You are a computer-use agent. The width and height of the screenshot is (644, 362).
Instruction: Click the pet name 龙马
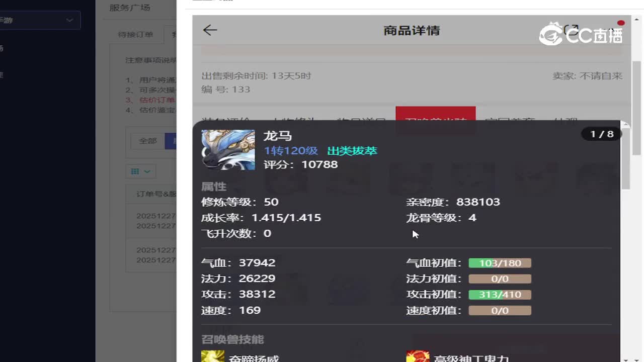click(278, 136)
